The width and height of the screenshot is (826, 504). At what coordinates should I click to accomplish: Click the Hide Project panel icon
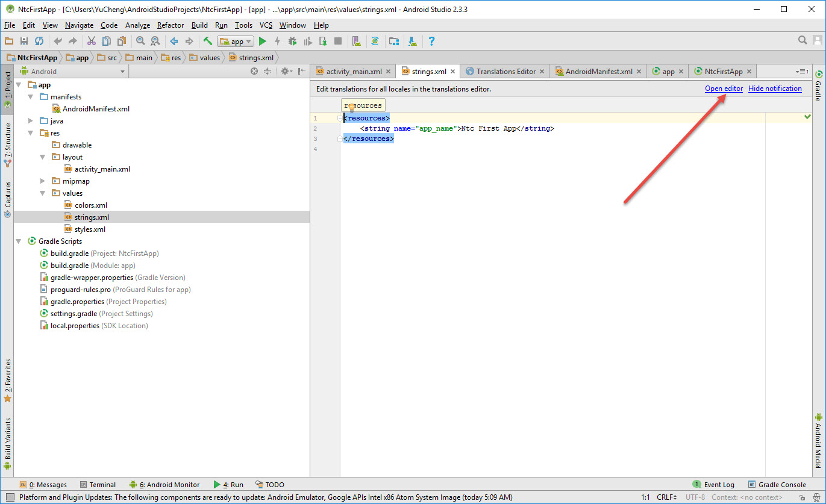tap(301, 71)
